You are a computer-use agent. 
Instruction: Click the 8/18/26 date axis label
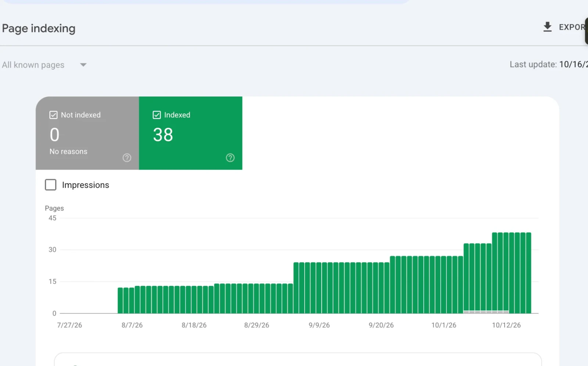[194, 325]
